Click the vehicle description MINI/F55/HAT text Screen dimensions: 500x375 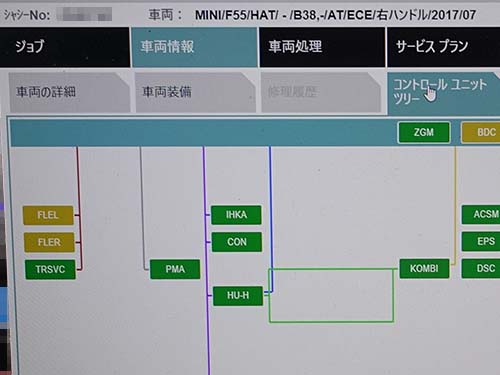coord(335,15)
